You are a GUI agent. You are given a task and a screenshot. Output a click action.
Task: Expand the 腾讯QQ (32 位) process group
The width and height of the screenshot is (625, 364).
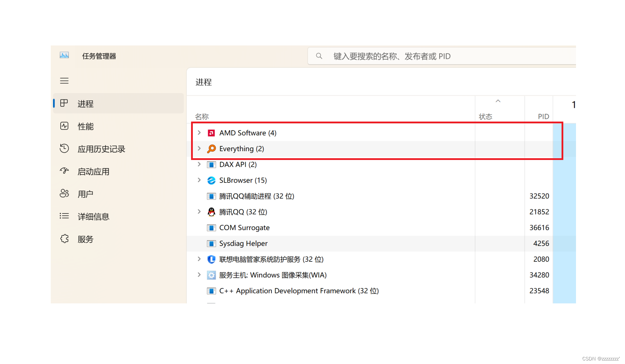[x=199, y=211]
